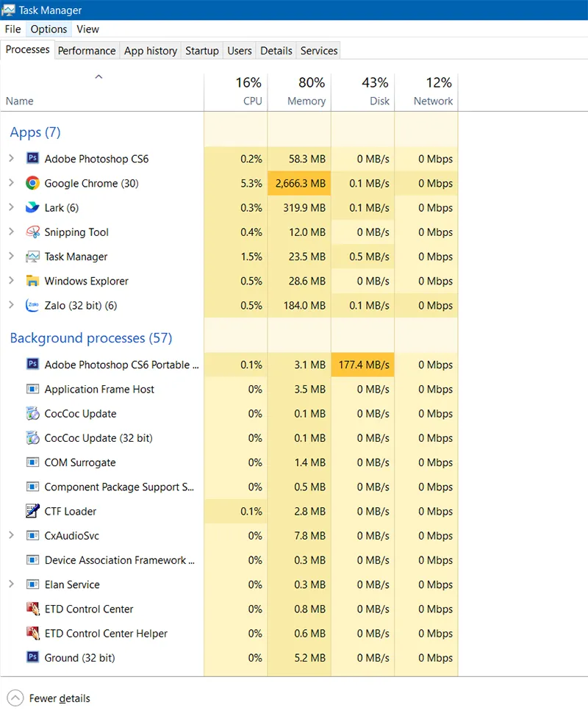588x716 pixels.
Task: Expand the Lark (6) process group
Action: (12, 207)
